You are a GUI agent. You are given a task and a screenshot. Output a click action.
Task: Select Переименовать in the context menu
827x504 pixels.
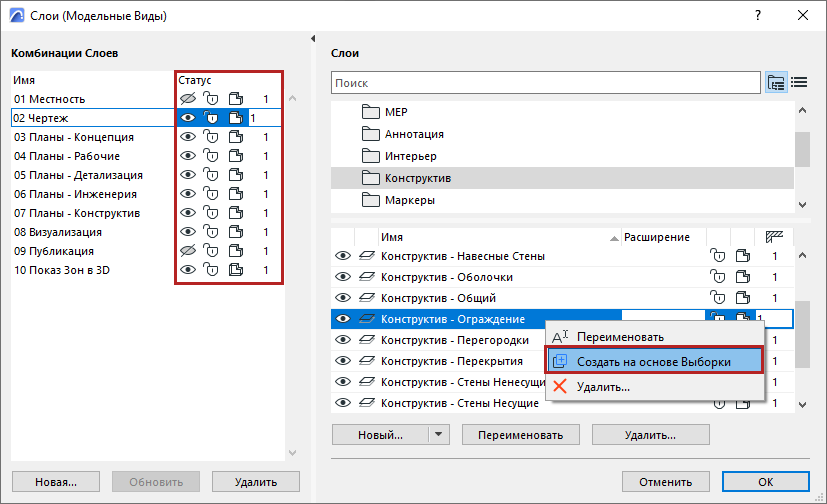620,337
